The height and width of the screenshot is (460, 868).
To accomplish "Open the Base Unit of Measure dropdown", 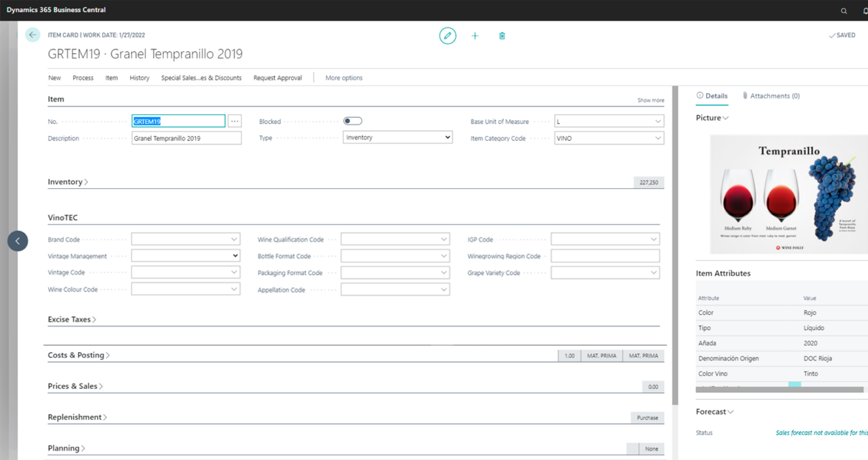I will [x=657, y=121].
